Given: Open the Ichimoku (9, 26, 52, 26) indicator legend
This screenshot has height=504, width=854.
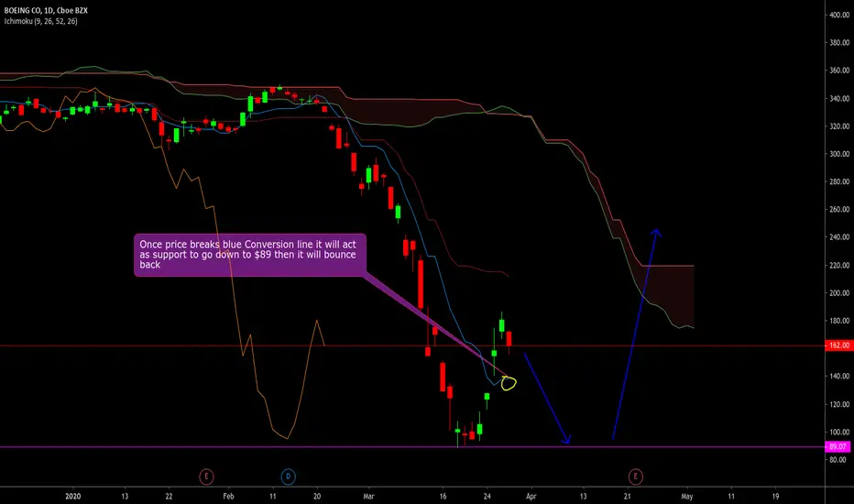Looking at the screenshot, I should [41, 21].
